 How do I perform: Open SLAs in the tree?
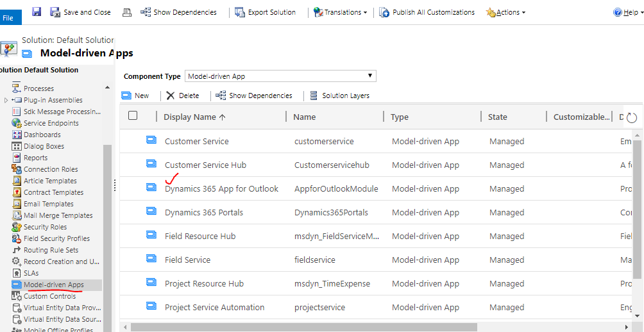pyautogui.click(x=31, y=273)
